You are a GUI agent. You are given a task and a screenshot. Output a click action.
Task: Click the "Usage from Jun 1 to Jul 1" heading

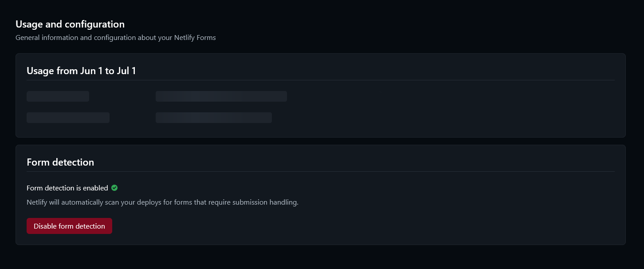(81, 71)
